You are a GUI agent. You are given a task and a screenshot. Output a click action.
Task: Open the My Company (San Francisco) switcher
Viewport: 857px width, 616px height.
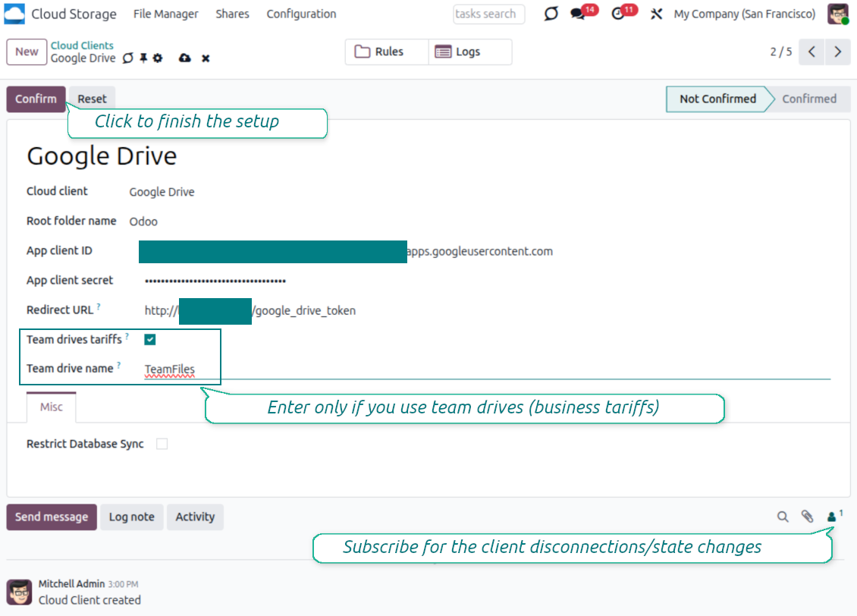point(744,14)
